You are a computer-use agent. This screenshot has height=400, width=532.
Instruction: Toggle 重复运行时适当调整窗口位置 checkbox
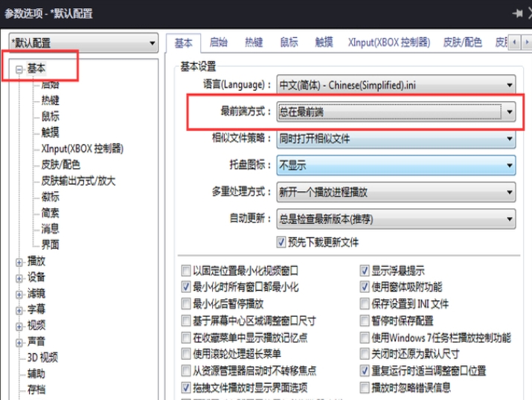(x=365, y=370)
